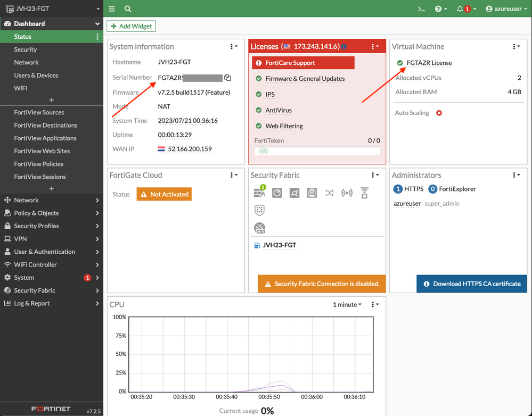532x416 pixels.
Task: Open the three-dot options next to Status
Action: [x=97, y=37]
